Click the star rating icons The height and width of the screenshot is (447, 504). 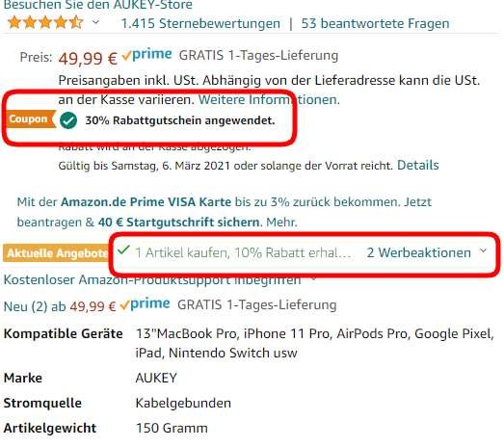tap(45, 23)
